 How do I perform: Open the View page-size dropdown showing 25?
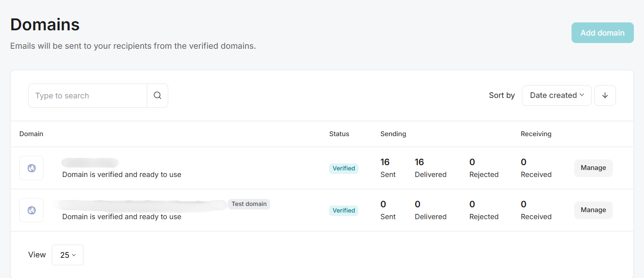click(67, 255)
